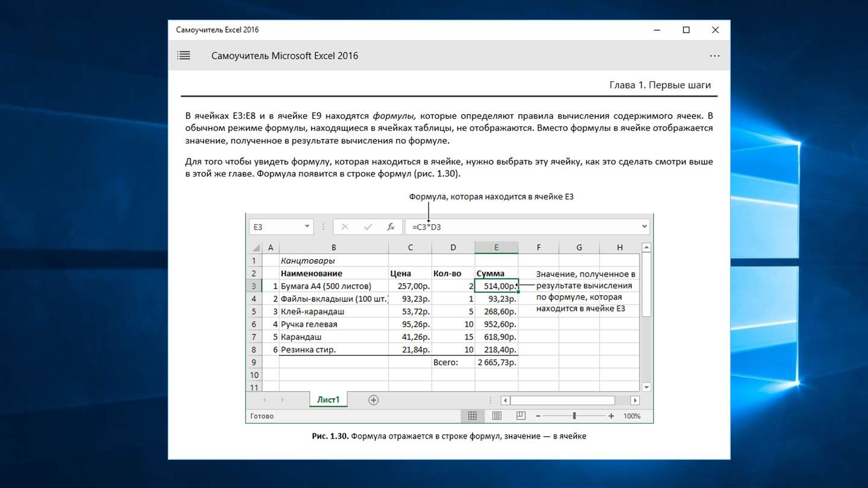The image size is (868, 488).
Task: Click the vertical scrollbar down arrow
Action: pos(646,387)
